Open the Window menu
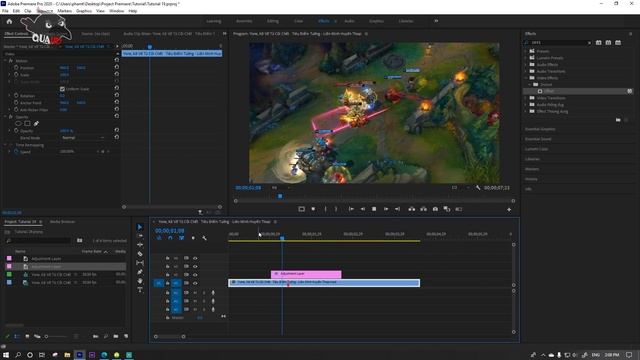Viewport: 640px width, 360px height. [x=117, y=11]
